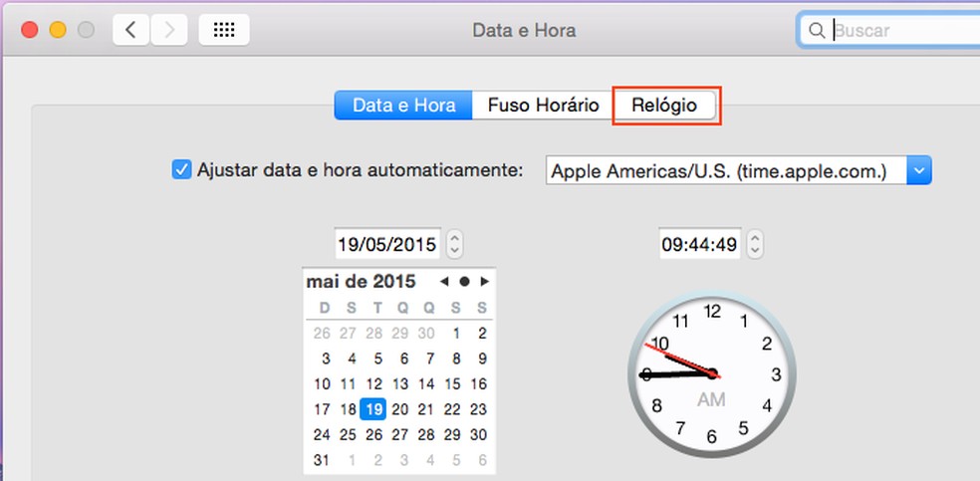The height and width of the screenshot is (481, 980).
Task: Click the analog clock's center hub
Action: (712, 373)
